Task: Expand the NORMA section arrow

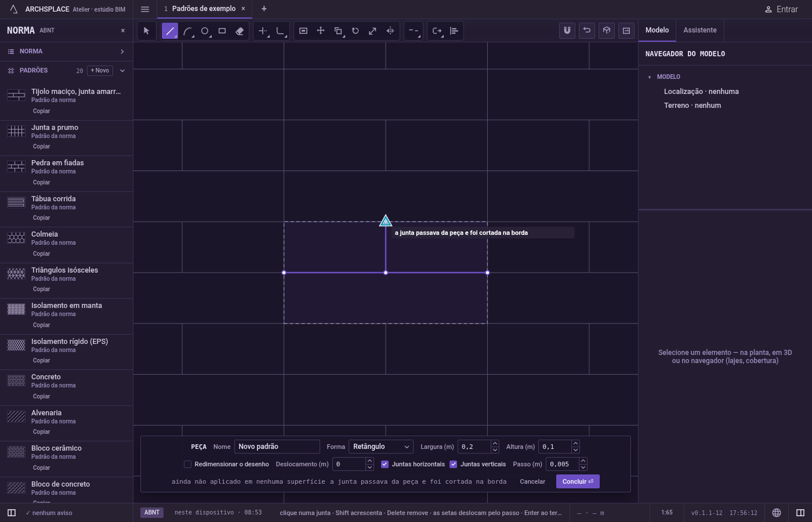Action: (122, 52)
